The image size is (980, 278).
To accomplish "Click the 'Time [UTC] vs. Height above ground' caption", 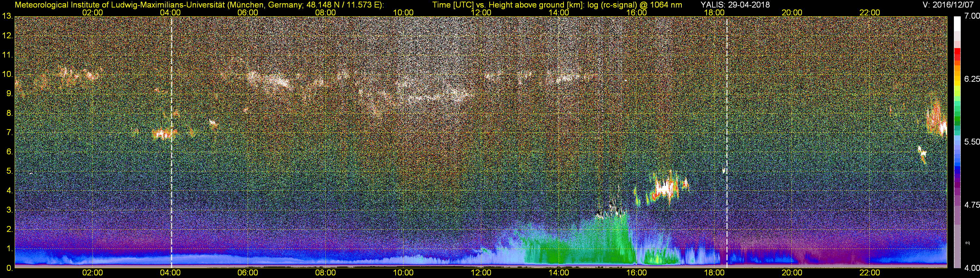I will pos(557,5).
